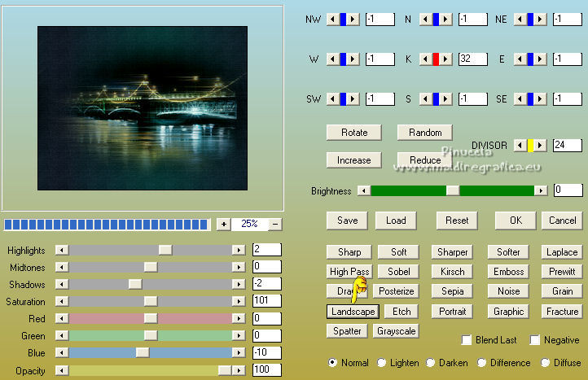Click Saturation slider left arrow

(x=62, y=301)
